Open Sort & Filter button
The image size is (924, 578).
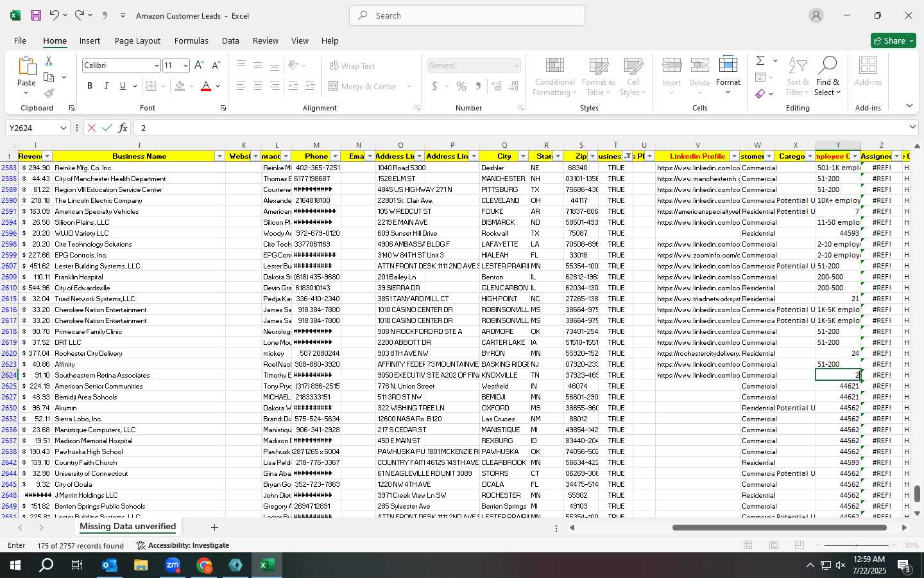pos(798,76)
